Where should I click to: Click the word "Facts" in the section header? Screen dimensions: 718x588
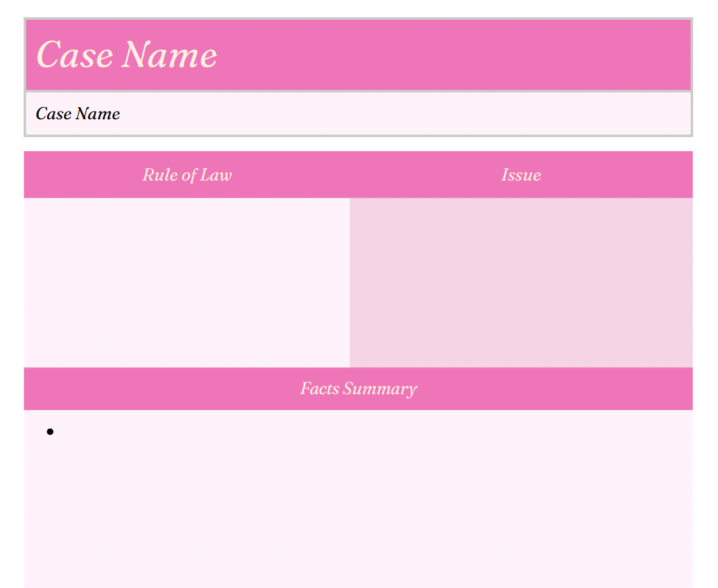[320, 388]
